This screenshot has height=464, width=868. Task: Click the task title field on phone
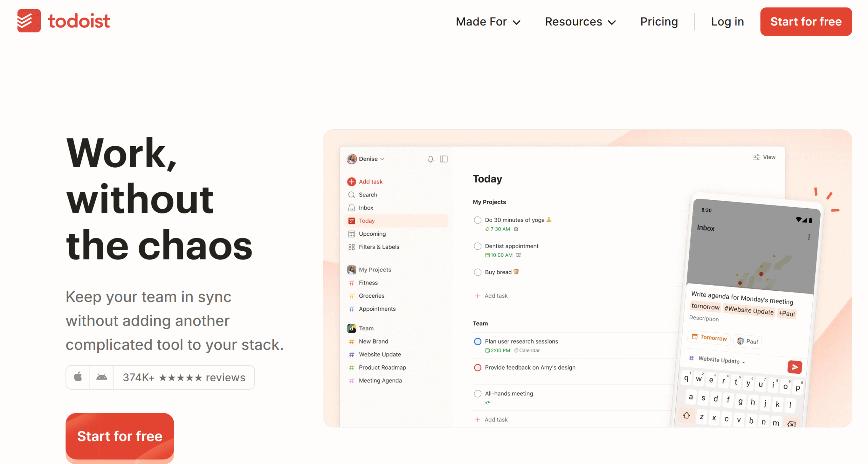coord(742,298)
